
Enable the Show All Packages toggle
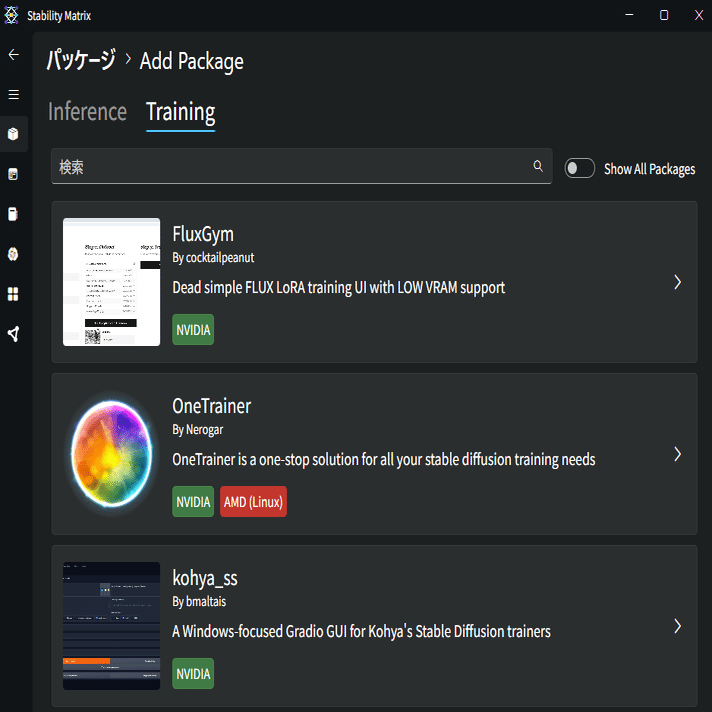coord(580,168)
